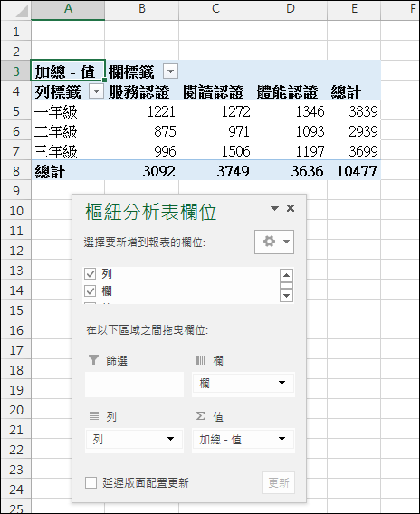The image size is (420, 514).
Task: Click the 更新 button
Action: [279, 482]
